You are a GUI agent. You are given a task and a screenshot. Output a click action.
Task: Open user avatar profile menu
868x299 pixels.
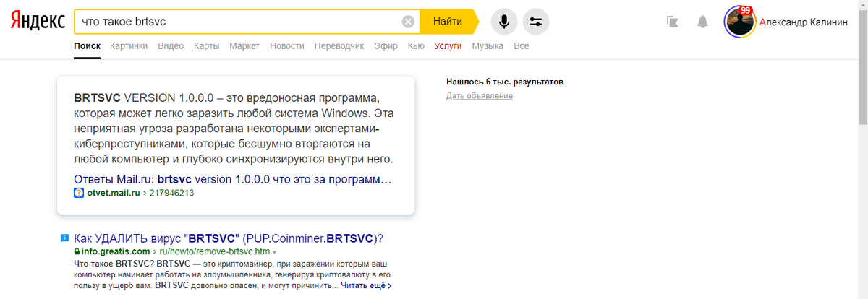[739, 22]
